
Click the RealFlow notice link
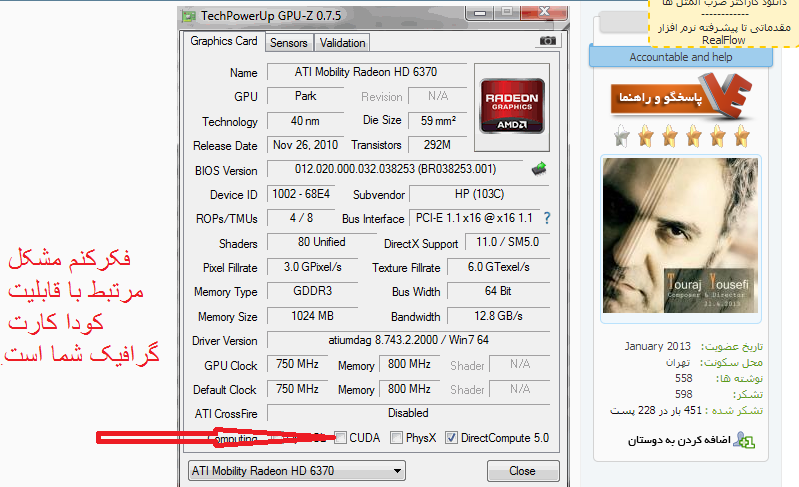pos(724,34)
